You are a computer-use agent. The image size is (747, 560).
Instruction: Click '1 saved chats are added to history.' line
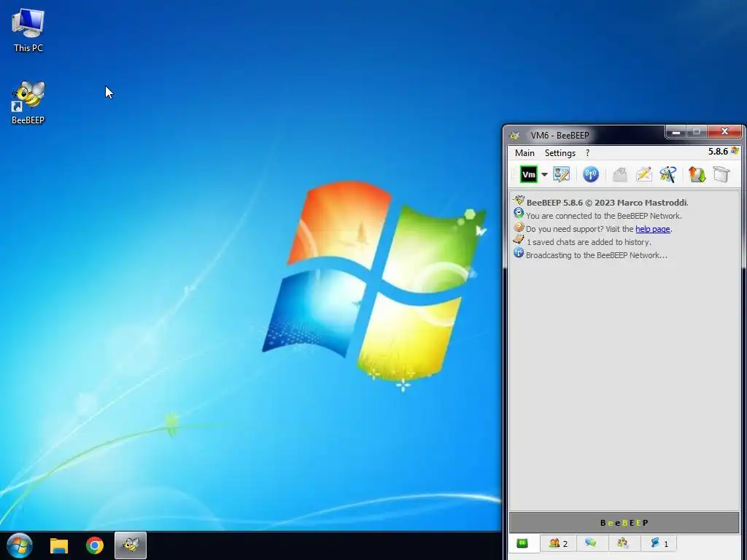click(x=589, y=242)
